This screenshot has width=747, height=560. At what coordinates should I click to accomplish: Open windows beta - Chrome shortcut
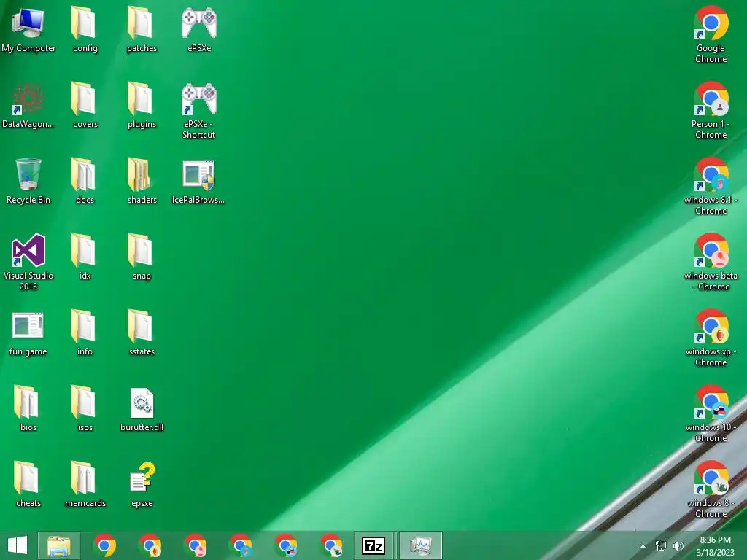click(x=711, y=262)
